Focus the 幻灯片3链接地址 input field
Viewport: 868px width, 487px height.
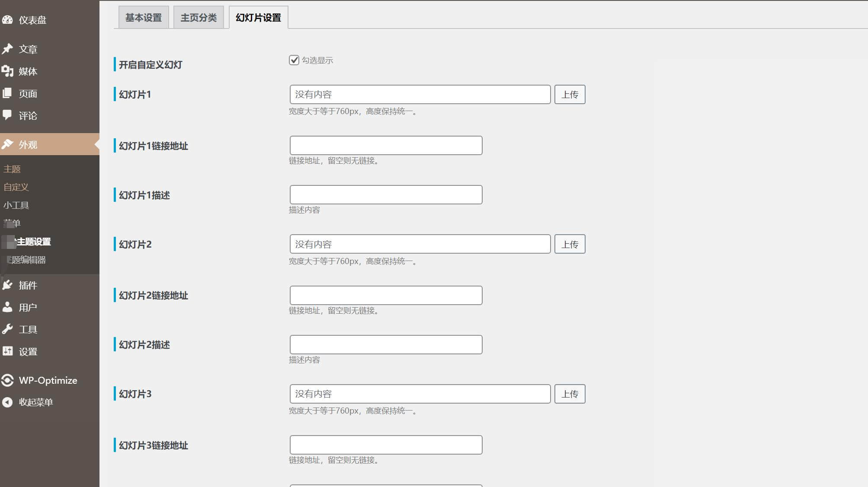(386, 445)
